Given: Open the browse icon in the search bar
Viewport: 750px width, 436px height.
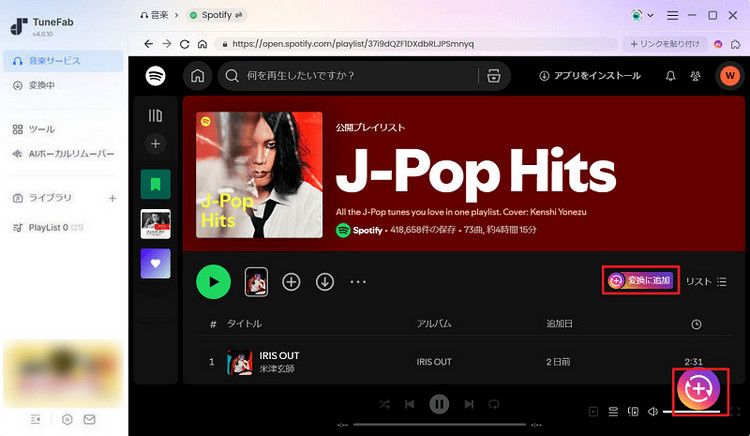Looking at the screenshot, I should pyautogui.click(x=494, y=76).
